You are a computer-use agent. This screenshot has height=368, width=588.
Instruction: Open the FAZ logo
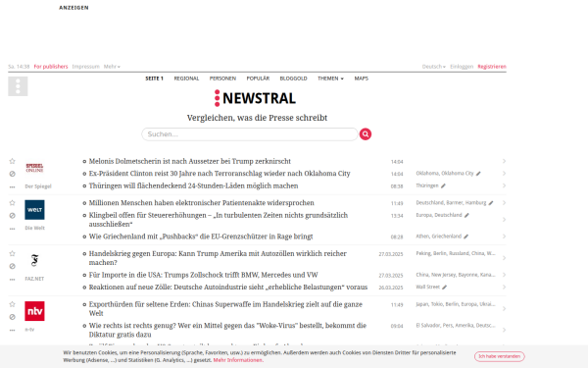pos(34,260)
